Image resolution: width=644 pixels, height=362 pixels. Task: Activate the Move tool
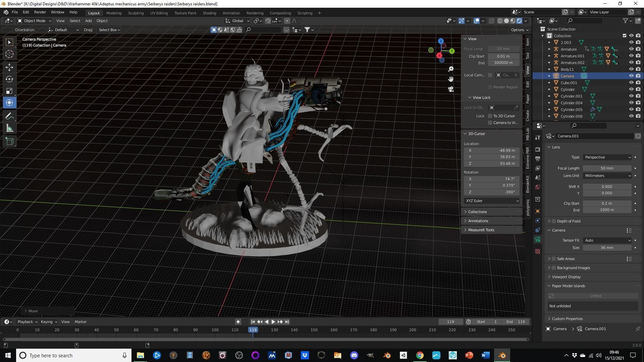tap(9, 67)
